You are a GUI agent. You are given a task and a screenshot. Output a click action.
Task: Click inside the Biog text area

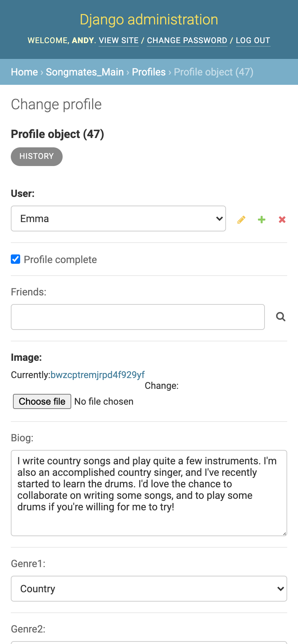tap(149, 493)
